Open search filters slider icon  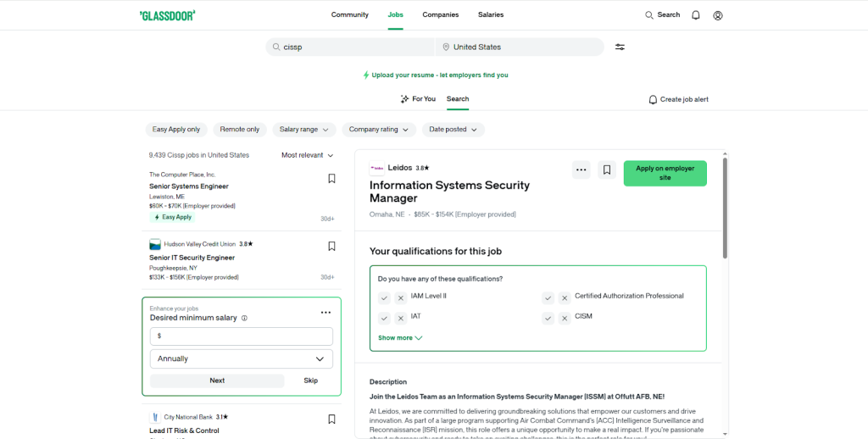click(620, 47)
